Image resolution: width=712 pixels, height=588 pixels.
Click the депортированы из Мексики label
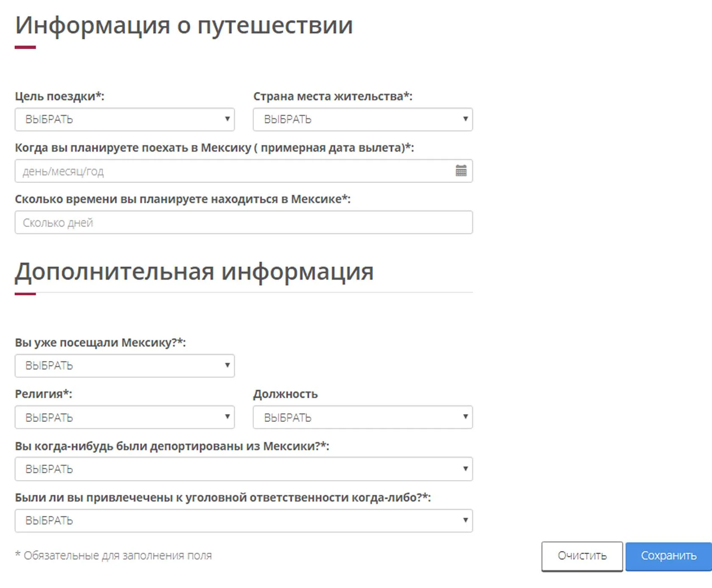coord(172,446)
